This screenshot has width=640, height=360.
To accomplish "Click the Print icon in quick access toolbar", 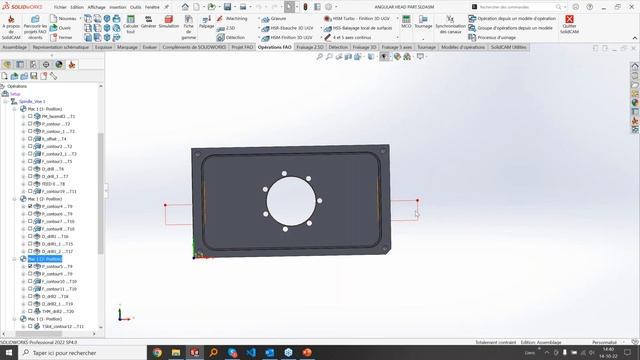I will coord(243,7).
